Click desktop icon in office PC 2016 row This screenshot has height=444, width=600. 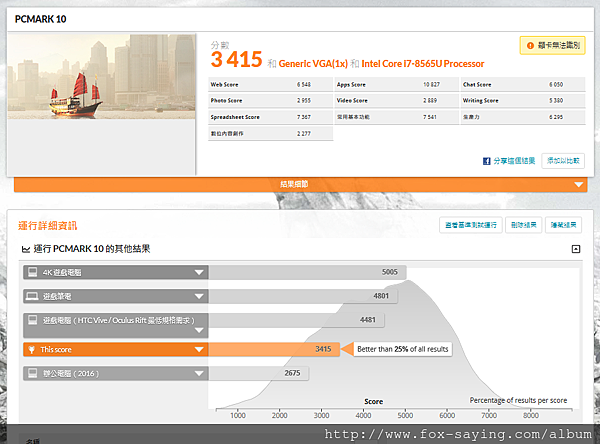pos(33,373)
